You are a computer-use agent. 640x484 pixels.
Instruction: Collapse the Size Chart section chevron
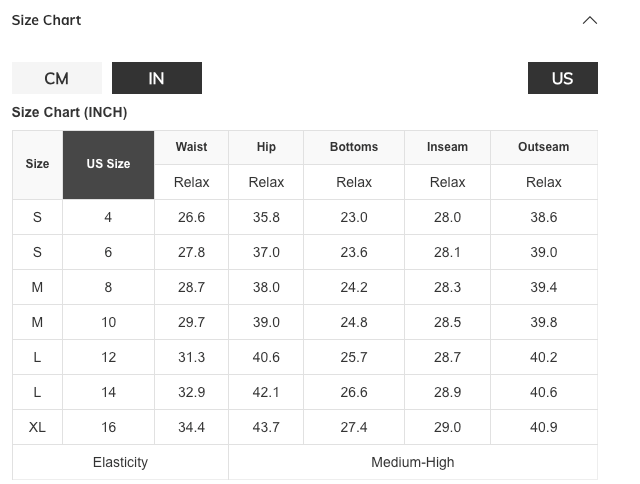589,20
